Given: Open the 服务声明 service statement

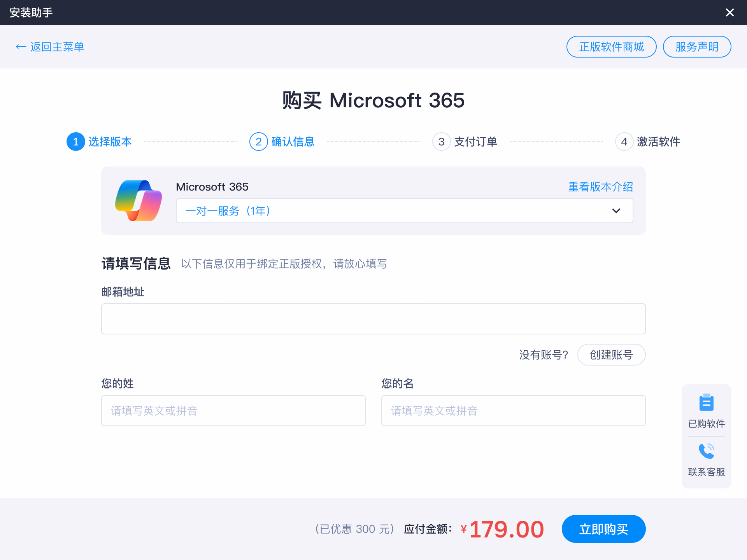Looking at the screenshot, I should pyautogui.click(x=697, y=47).
